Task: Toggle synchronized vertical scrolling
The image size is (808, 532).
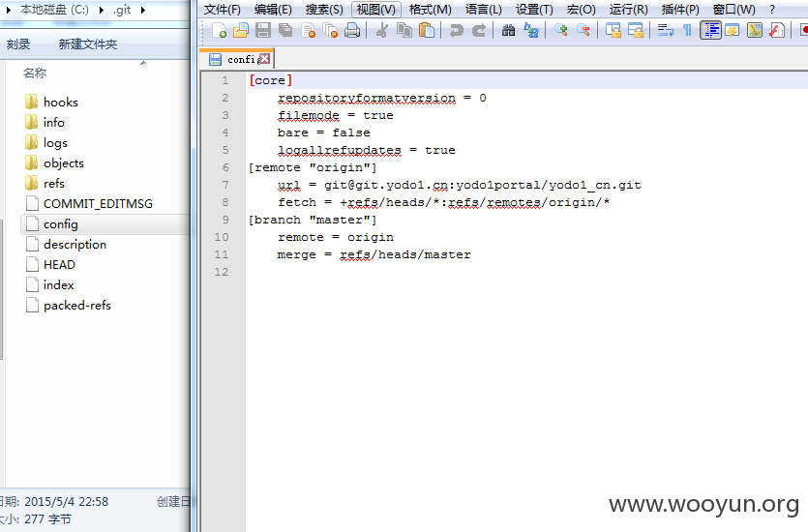Action: pyautogui.click(x=613, y=30)
